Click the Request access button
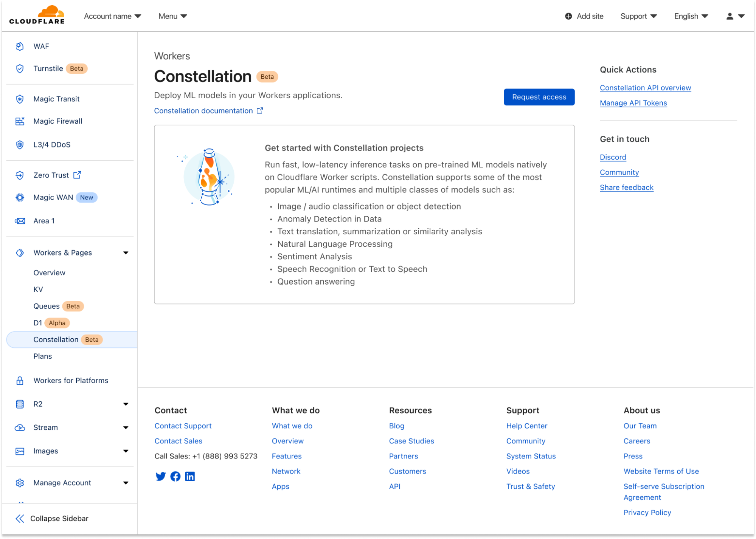Image resolution: width=756 pixels, height=539 pixels. (539, 97)
